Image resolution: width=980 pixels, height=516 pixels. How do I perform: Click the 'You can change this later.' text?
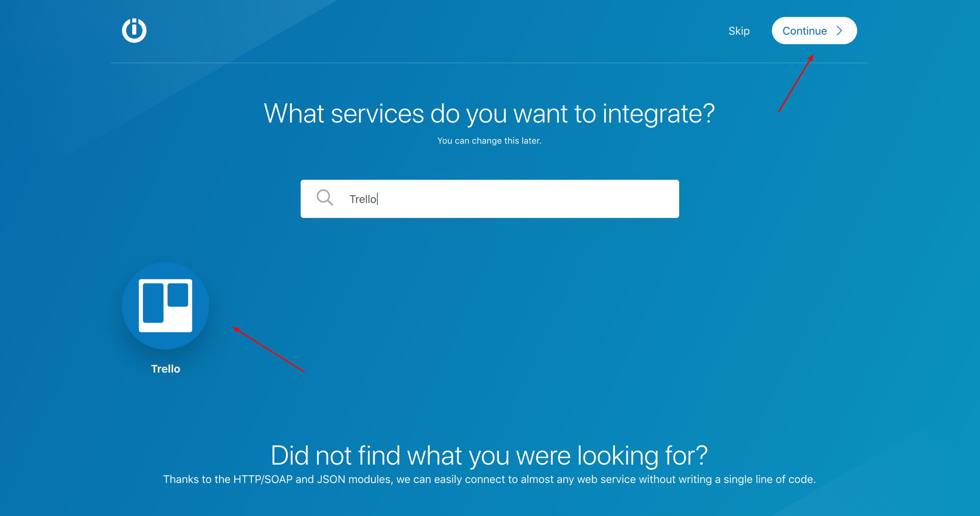coord(490,141)
